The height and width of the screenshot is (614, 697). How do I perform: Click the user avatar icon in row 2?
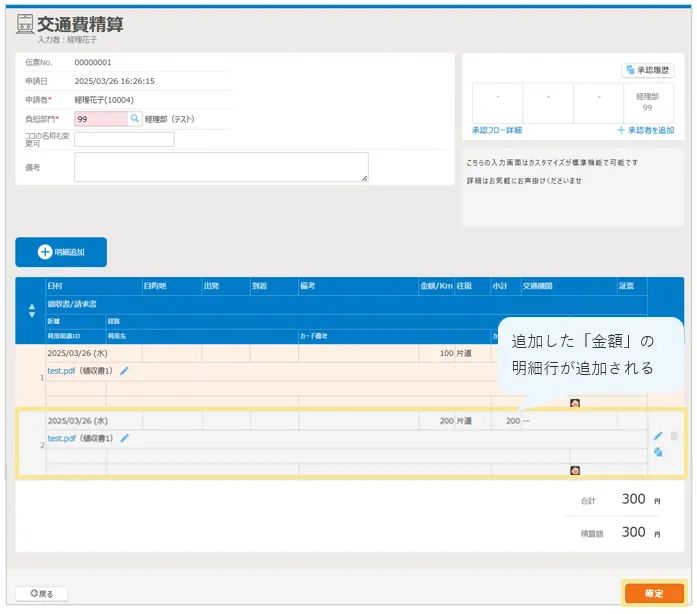pos(575,470)
